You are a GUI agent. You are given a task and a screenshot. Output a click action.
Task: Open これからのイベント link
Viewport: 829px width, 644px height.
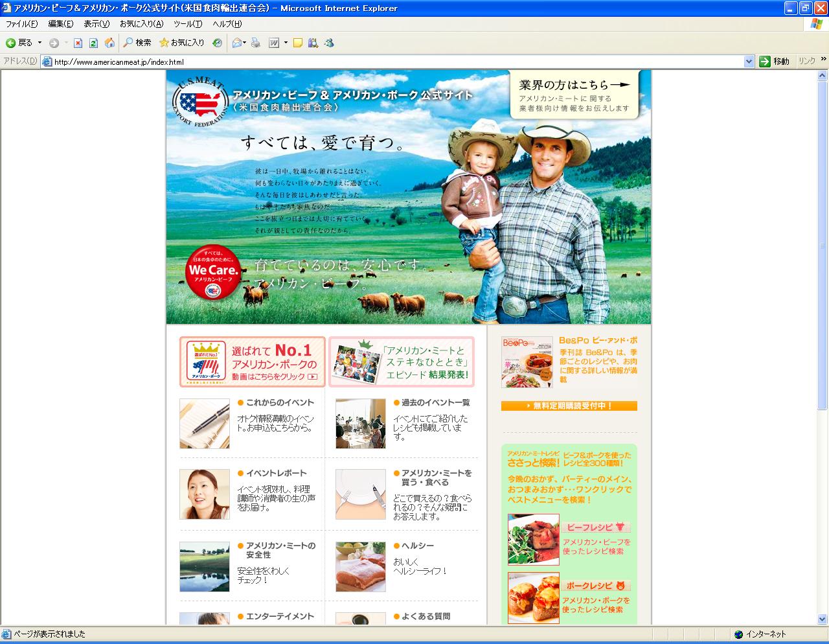279,402
